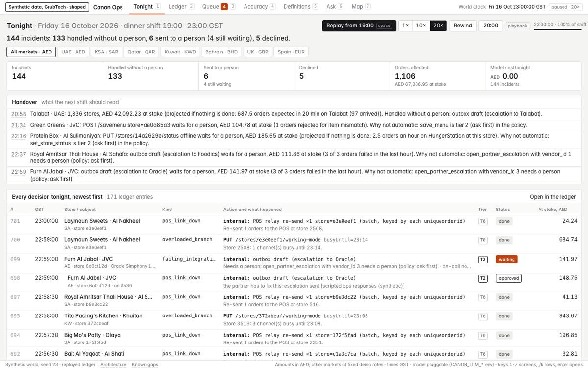Open the Known gaps footer link
The image size is (588, 368).
pos(145,365)
